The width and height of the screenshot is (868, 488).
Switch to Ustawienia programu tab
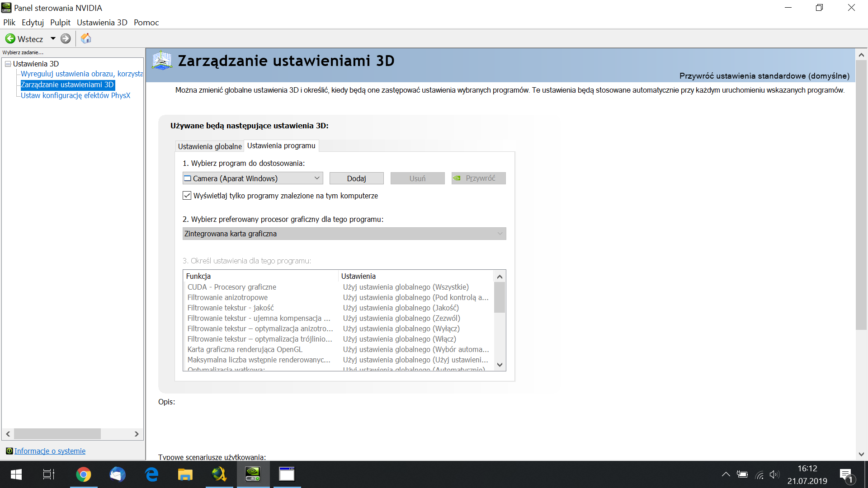tap(281, 146)
